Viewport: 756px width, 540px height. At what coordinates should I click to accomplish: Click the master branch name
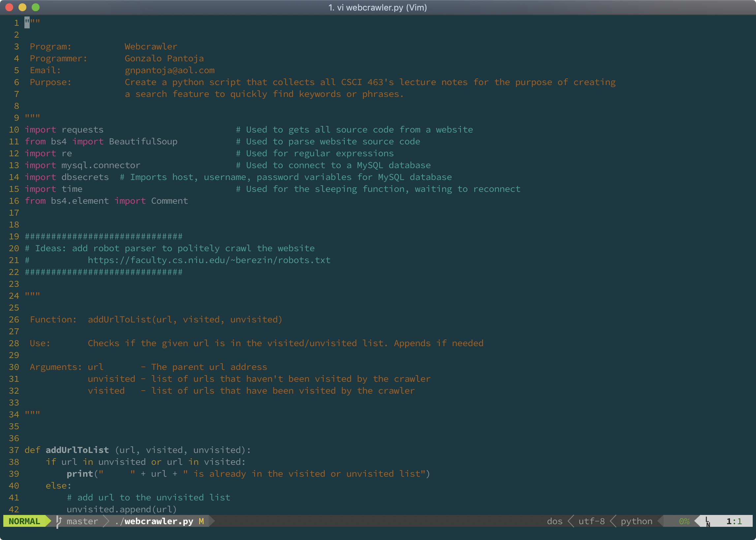[x=82, y=521]
